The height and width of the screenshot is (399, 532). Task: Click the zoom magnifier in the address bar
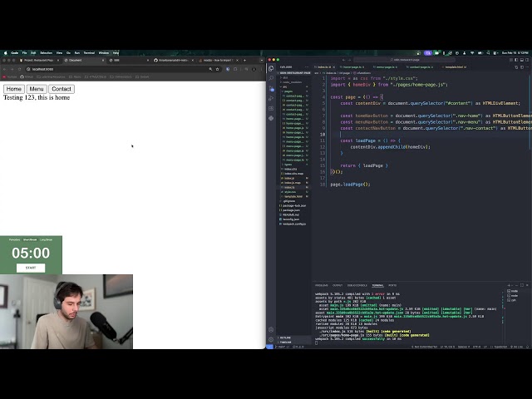click(x=210, y=69)
